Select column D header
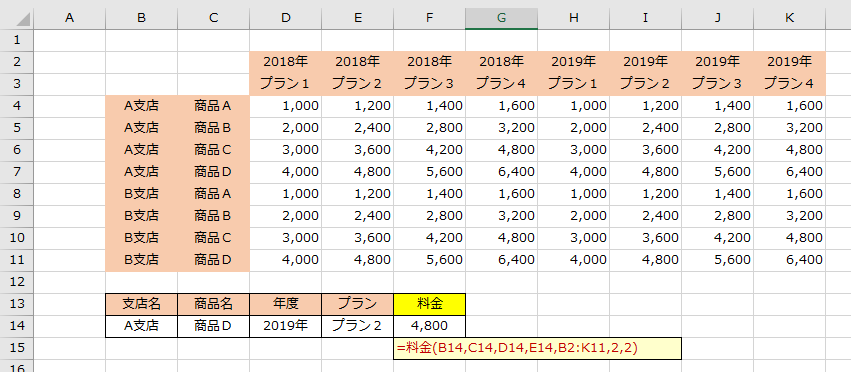Viewport: 851px width, 372px height. (285, 18)
